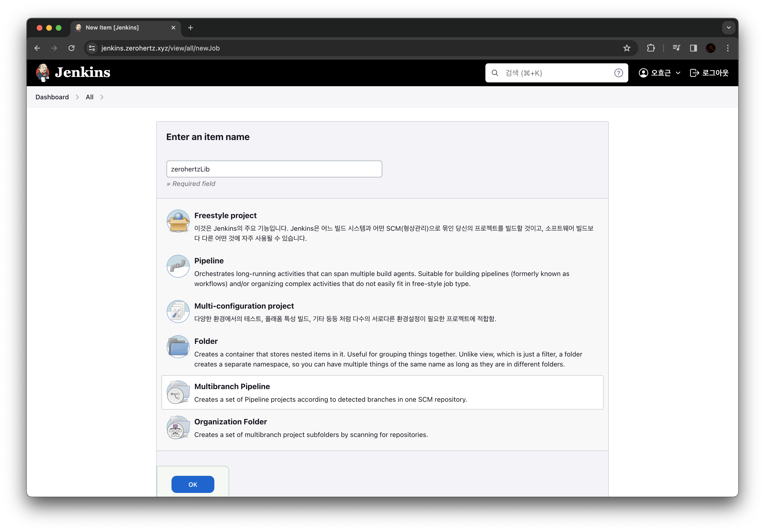Open the Chrome profile avatar
Viewport: 765px width, 532px height.
coord(710,48)
